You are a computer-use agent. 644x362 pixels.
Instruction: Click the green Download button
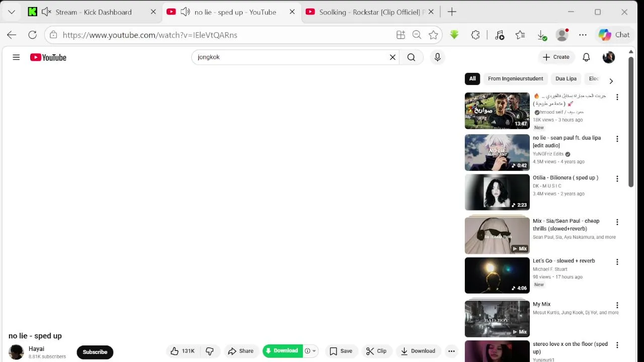(x=283, y=351)
